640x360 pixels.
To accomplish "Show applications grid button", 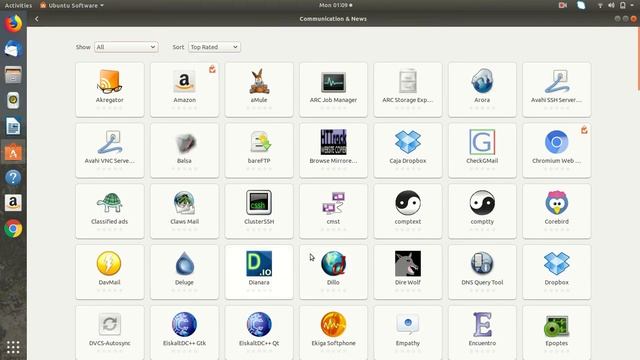I will 13,347.
